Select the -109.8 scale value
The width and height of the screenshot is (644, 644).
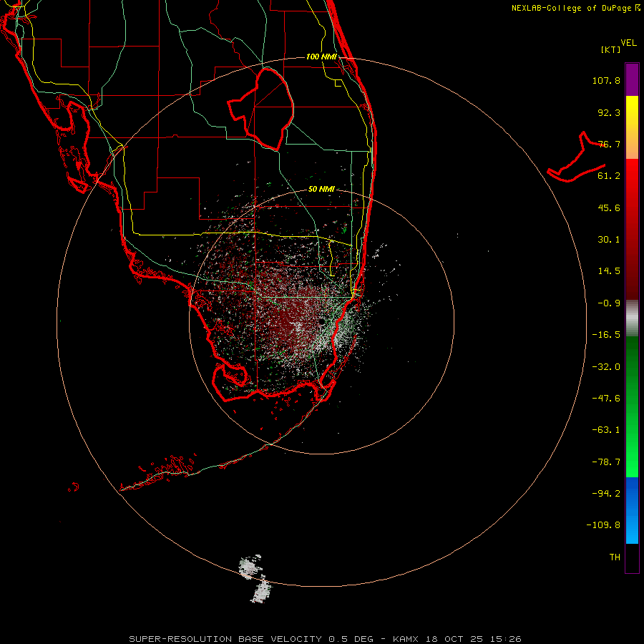603,525
